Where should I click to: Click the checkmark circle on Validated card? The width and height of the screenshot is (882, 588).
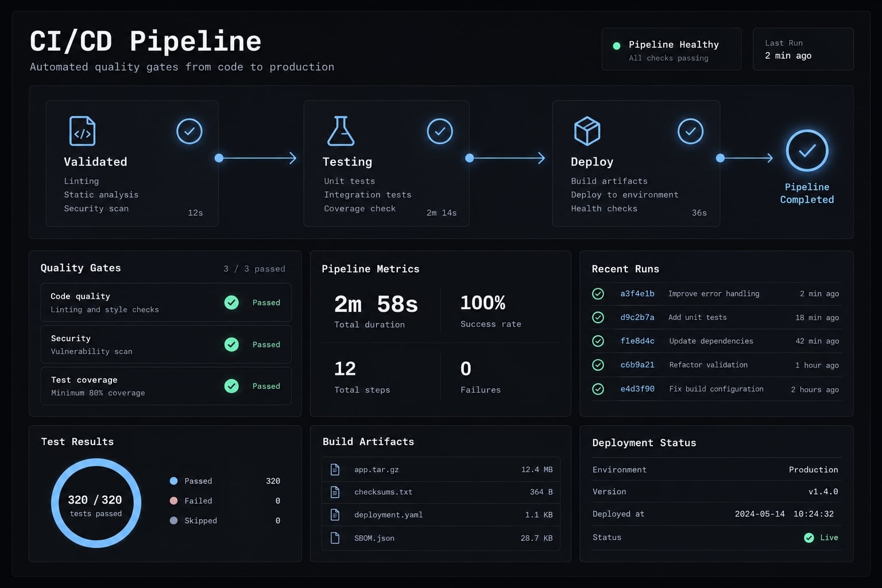(189, 131)
